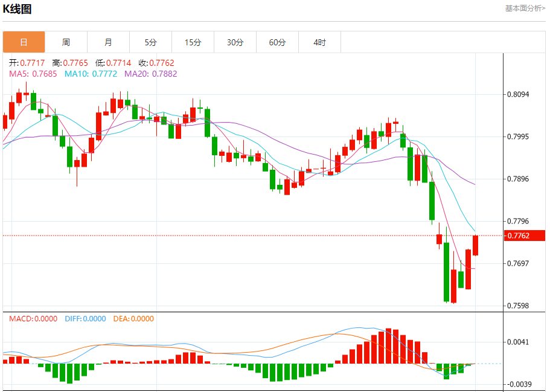550x392 pixels.
Task: Switch to the 5分 interval tab
Action: coord(150,42)
